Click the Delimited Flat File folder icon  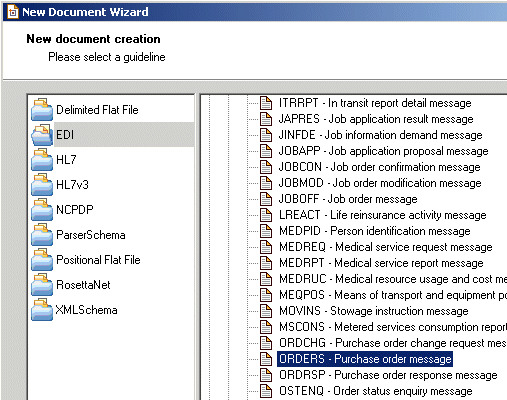[42, 109]
